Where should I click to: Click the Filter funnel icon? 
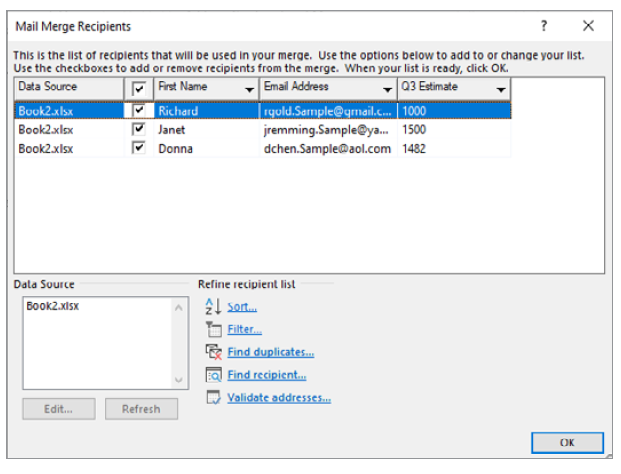click(x=211, y=329)
